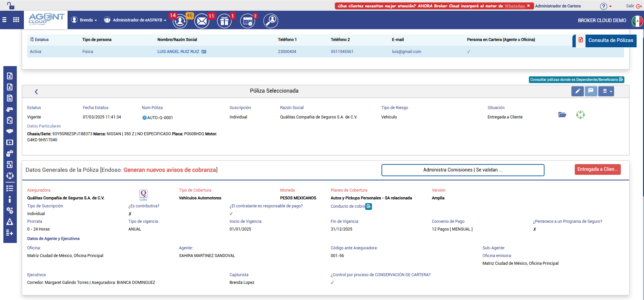The height and width of the screenshot is (300, 644).
Task: Click the transfer arrows document sidebar icon
Action: pos(10,164)
